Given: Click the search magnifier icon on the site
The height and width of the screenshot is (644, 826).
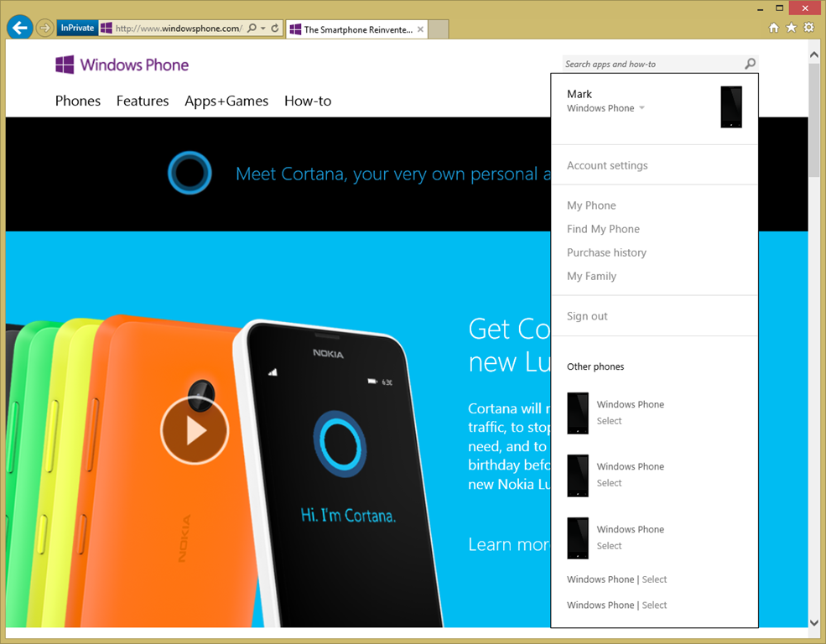Looking at the screenshot, I should click(x=750, y=64).
